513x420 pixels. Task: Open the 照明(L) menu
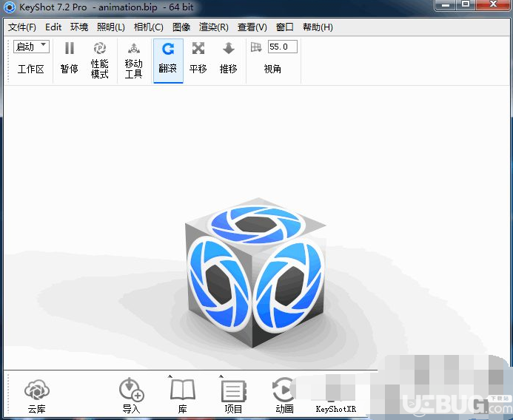[x=111, y=27]
